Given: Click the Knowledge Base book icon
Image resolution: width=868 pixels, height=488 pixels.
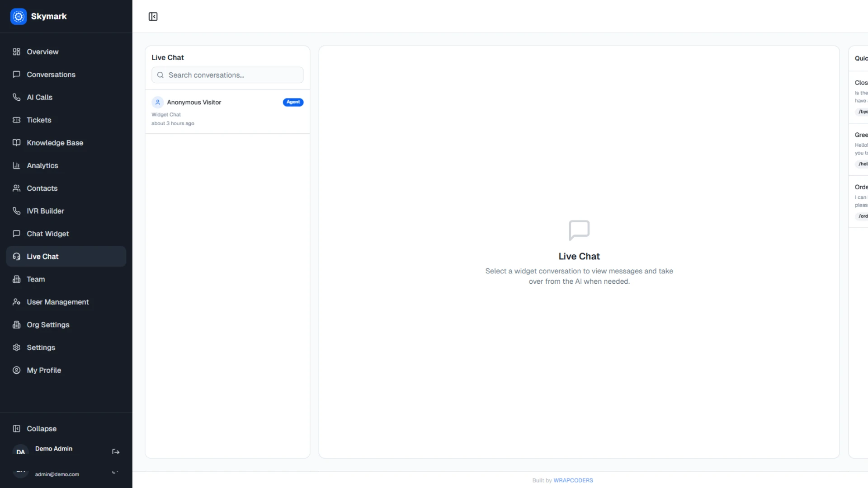Looking at the screenshot, I should (x=17, y=143).
